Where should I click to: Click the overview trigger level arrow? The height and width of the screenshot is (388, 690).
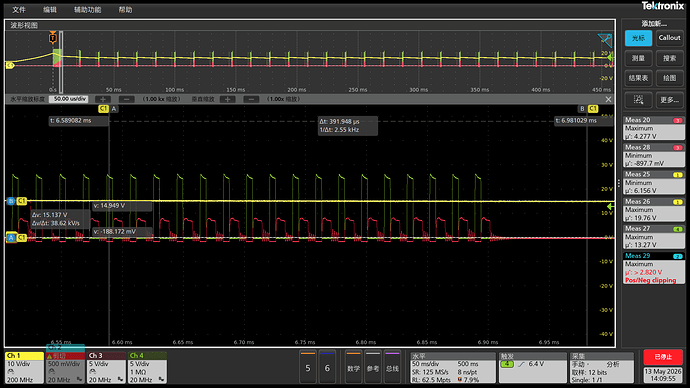click(610, 58)
